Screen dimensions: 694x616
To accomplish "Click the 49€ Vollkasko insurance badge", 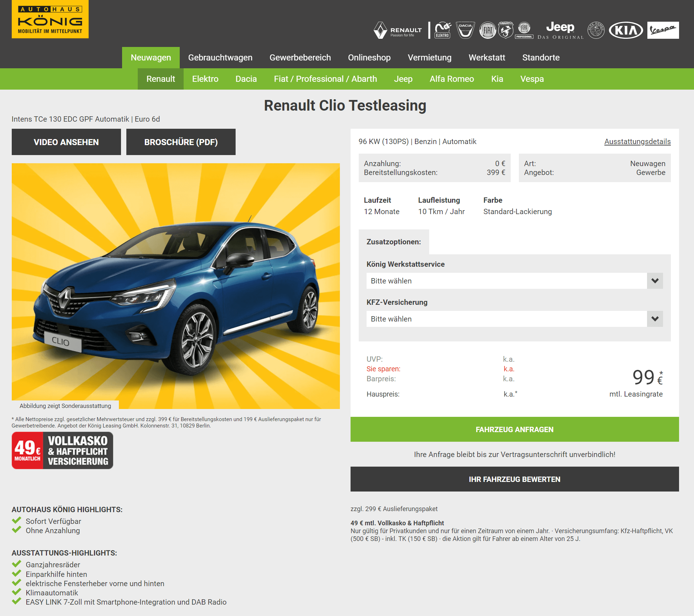I will pyautogui.click(x=62, y=450).
